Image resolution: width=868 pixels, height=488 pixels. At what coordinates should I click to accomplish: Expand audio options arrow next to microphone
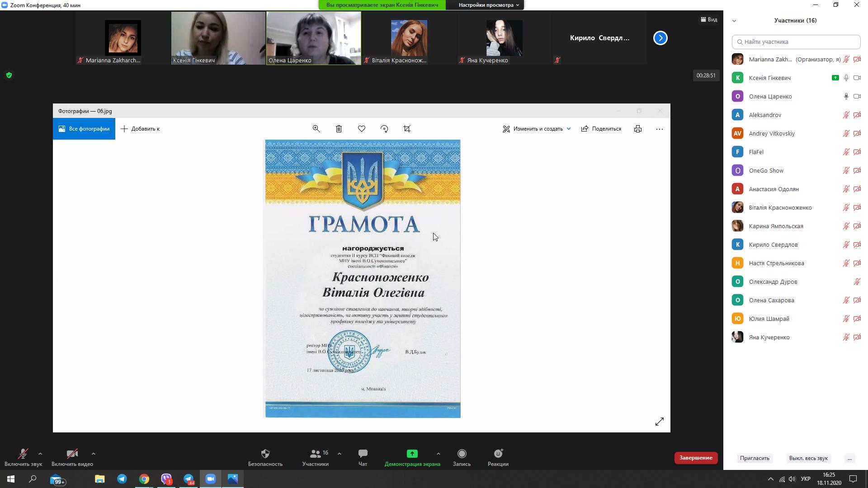[40, 454]
